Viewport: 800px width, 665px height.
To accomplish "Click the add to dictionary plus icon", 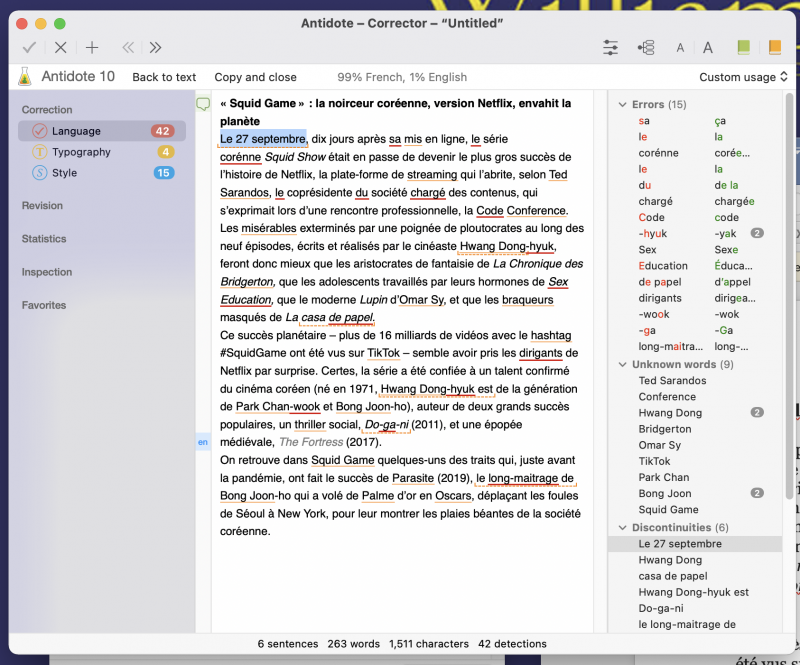I will click(x=92, y=47).
